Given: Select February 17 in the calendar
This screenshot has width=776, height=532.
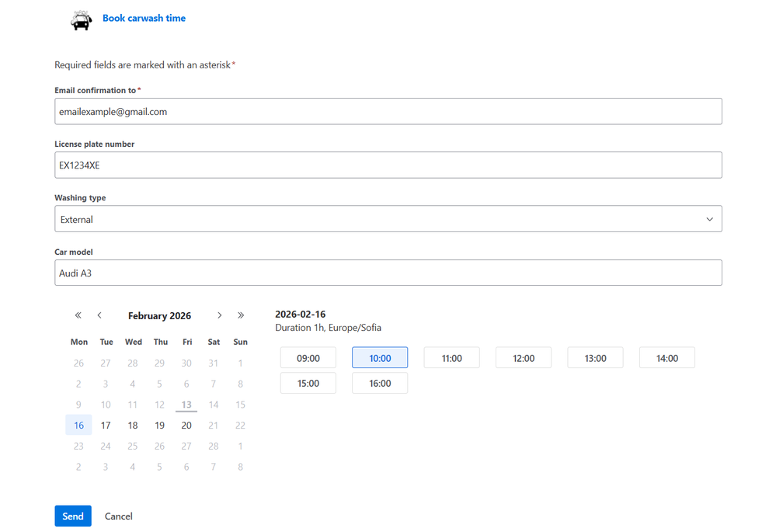Looking at the screenshot, I should (106, 426).
